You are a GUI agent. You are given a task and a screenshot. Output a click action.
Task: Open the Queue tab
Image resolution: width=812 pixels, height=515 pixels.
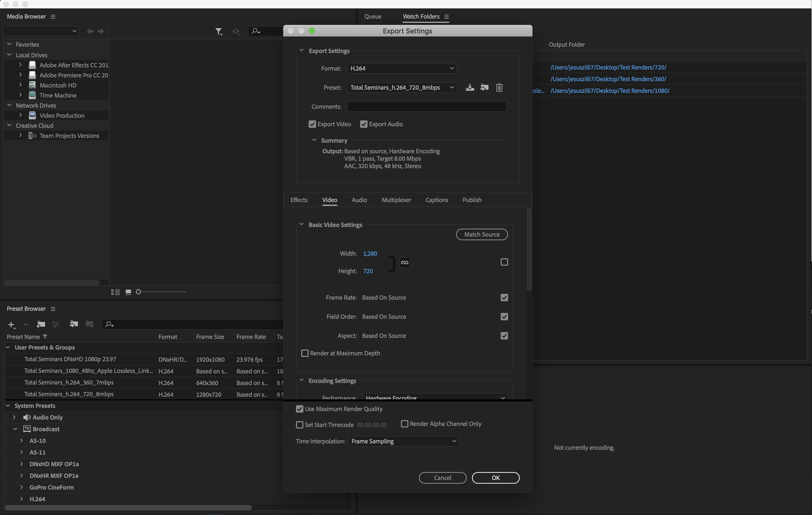coord(373,16)
